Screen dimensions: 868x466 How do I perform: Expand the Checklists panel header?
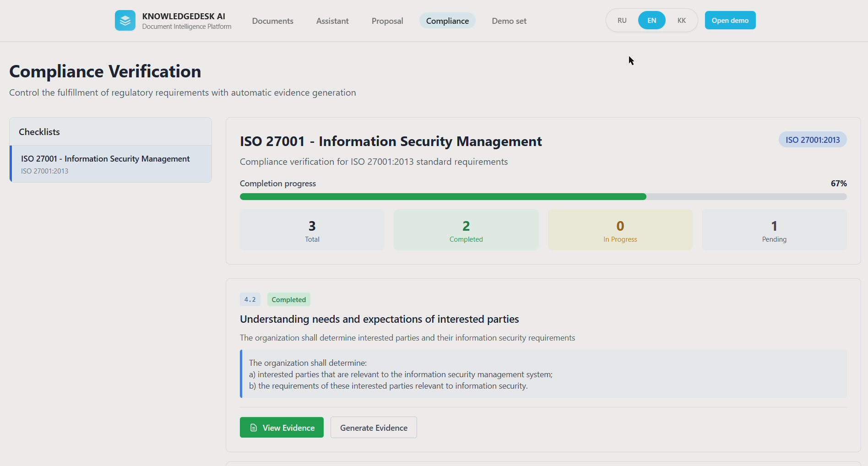coord(39,131)
